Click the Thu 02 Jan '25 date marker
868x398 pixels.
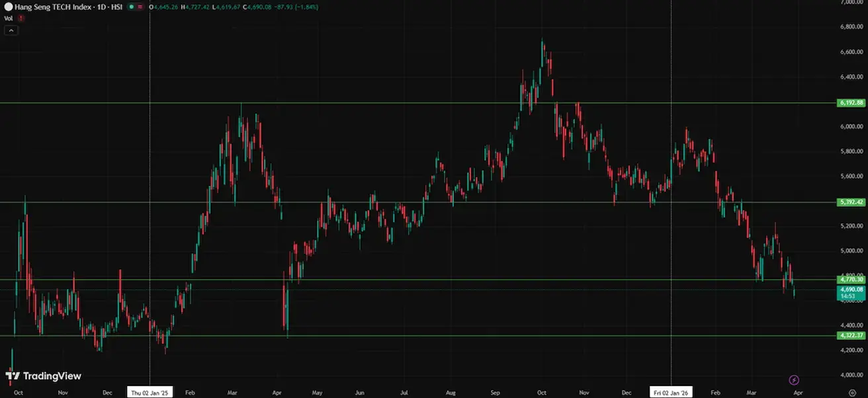click(x=151, y=392)
